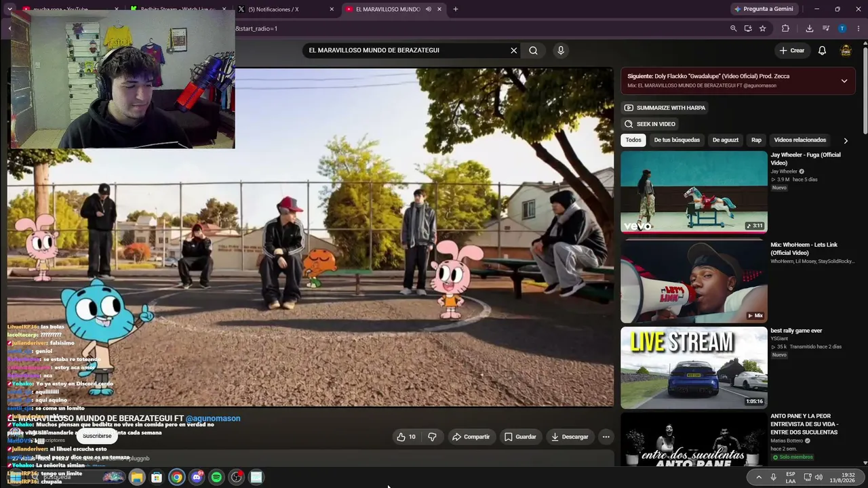Image resolution: width=868 pixels, height=488 pixels.
Task: Click the best rally game ever title
Action: coord(796,331)
